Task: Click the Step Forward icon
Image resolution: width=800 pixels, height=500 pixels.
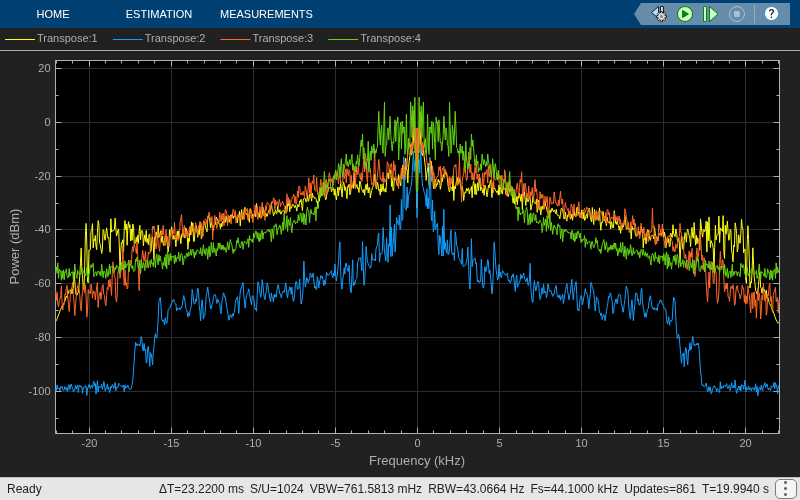Action: click(710, 14)
